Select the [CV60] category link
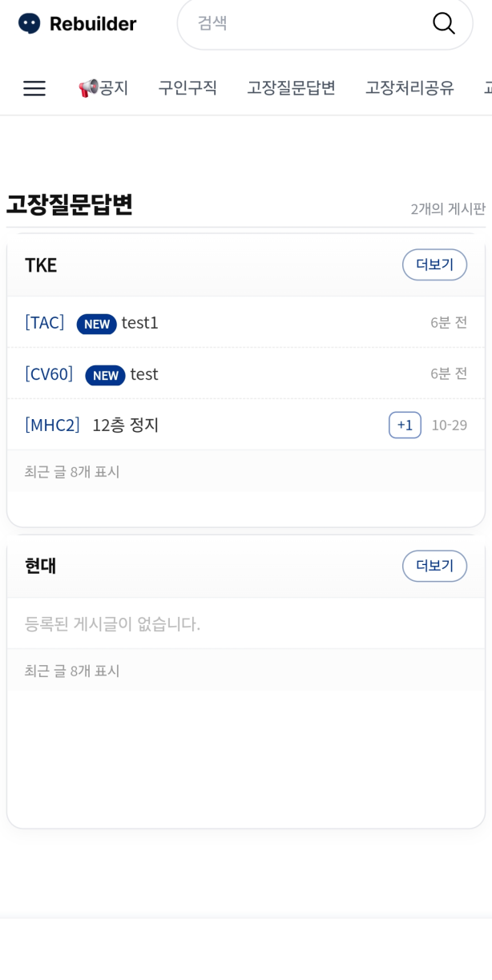Image resolution: width=492 pixels, height=980 pixels. pyautogui.click(x=49, y=374)
